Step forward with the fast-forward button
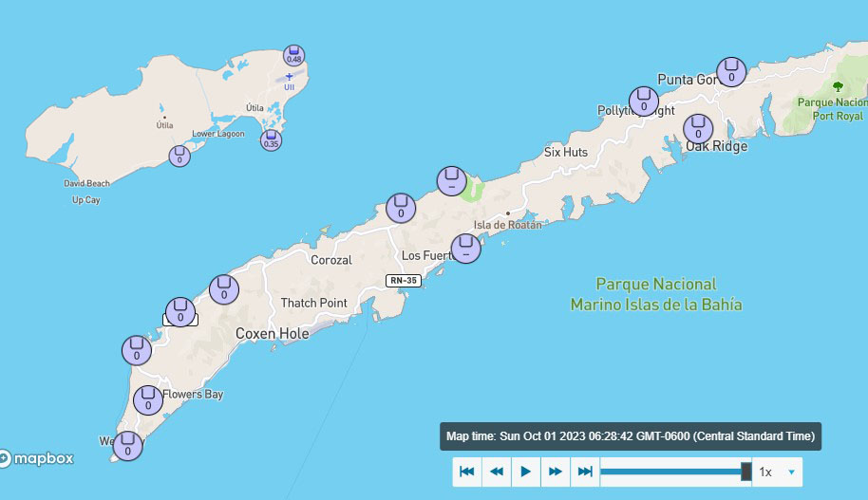The image size is (868, 500). click(x=556, y=471)
